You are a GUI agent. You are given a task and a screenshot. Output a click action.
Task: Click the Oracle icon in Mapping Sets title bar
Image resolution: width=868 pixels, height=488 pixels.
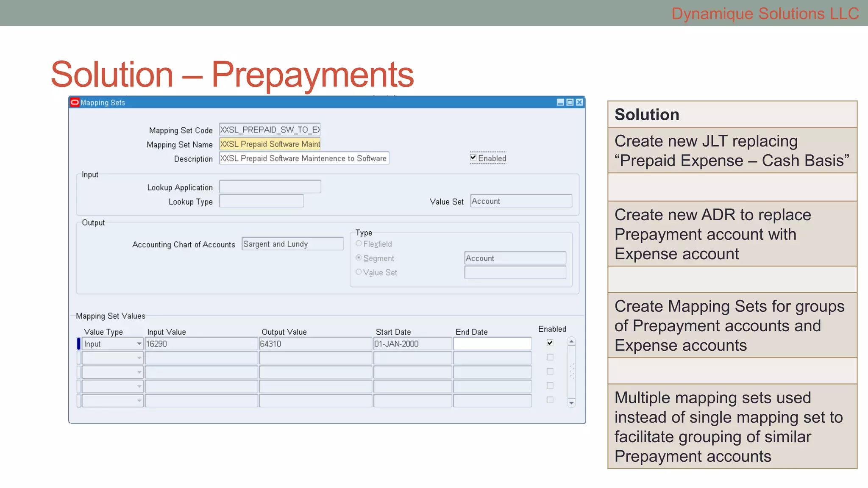coord(75,103)
